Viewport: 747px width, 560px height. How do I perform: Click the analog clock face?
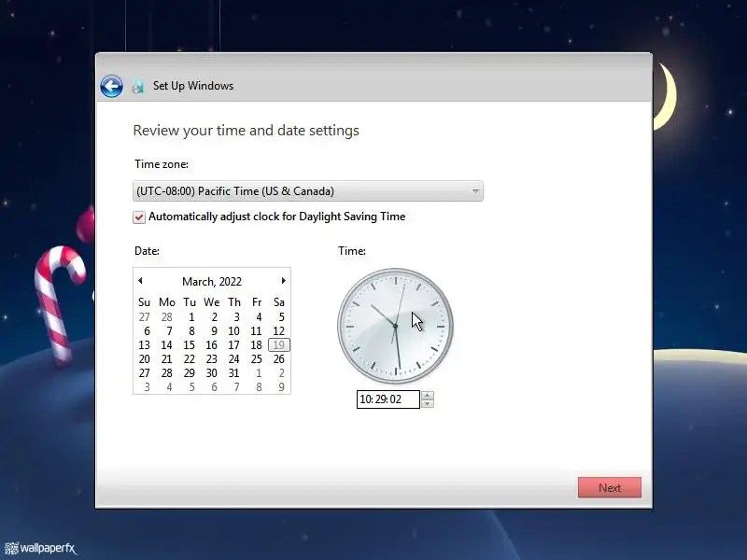pos(395,326)
